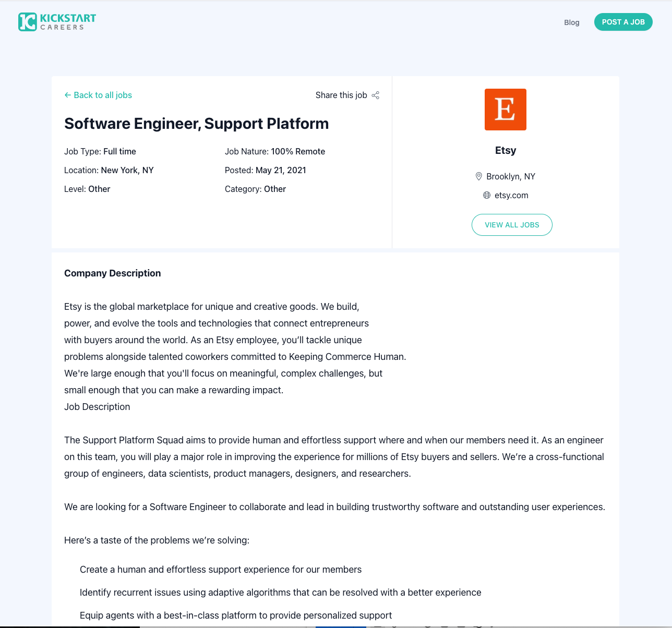Image resolution: width=672 pixels, height=628 pixels.
Task: Open the etsy.com website link
Action: coord(511,195)
